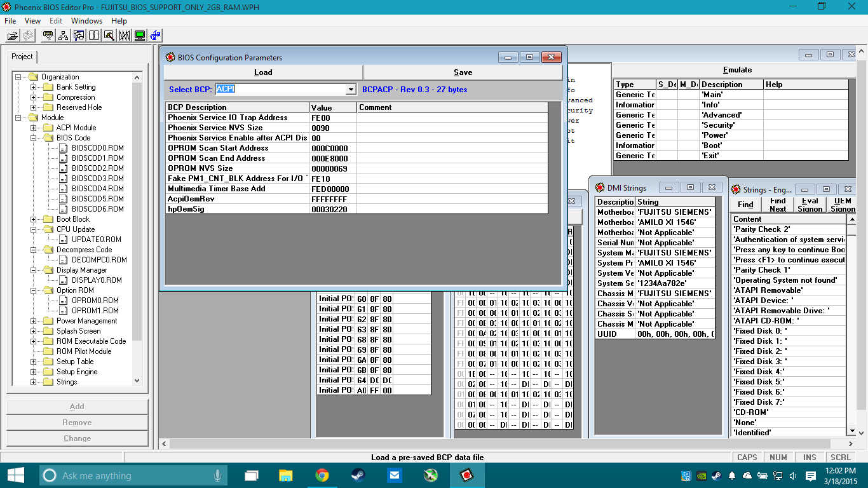Click NVIDIA tray icon
868x488 pixels.
tap(701, 475)
